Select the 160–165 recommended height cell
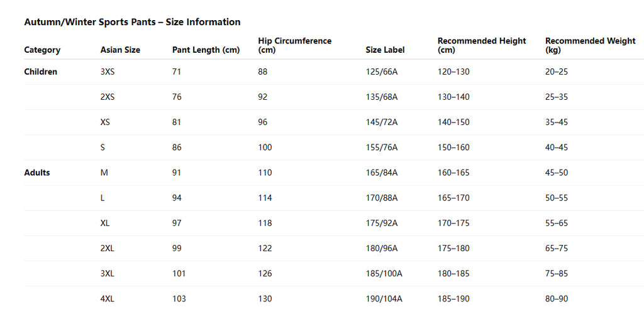The image size is (644, 314). coord(453,173)
